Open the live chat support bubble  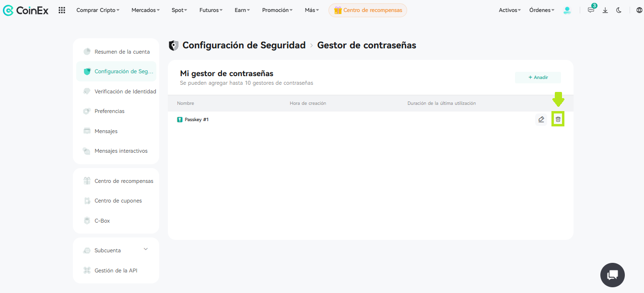(x=612, y=275)
